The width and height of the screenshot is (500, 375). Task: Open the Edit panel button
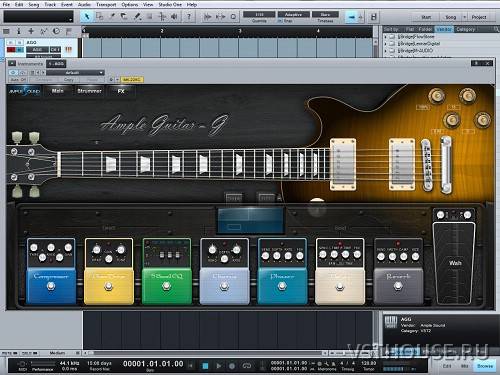(x=447, y=366)
